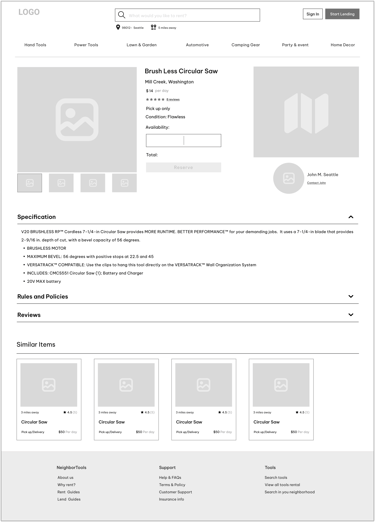Open the Party & event category
Screen dimensions: 375x522
pos(295,45)
